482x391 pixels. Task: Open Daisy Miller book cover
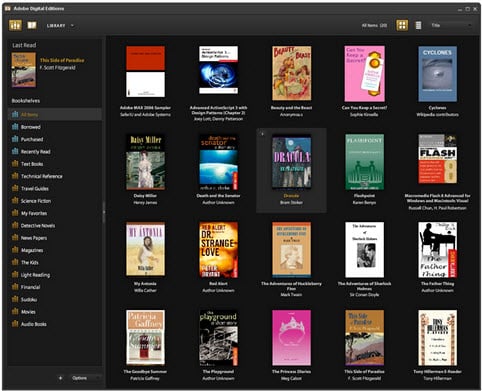point(145,162)
